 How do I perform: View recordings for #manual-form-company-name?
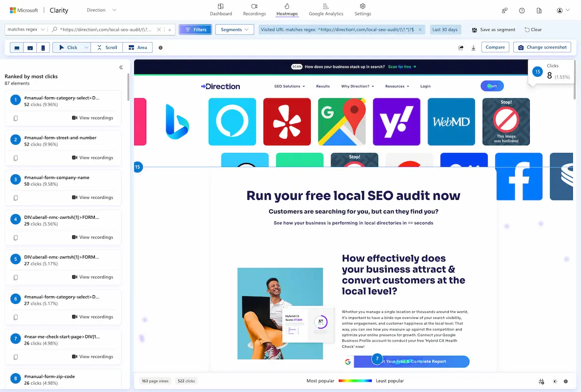tap(92, 197)
